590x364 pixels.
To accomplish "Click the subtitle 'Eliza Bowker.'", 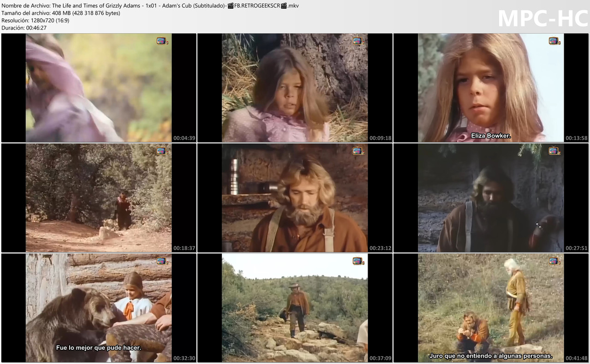I will click(491, 136).
